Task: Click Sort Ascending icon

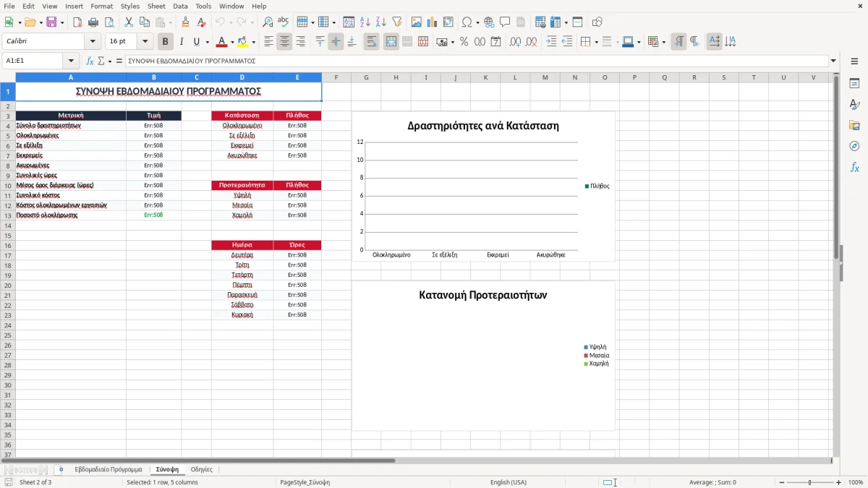Action: coord(365,22)
